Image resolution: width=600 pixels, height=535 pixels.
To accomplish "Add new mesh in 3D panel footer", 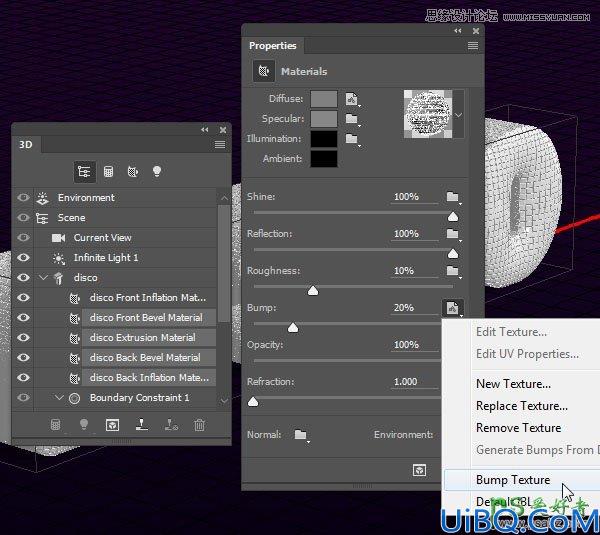I will 55,425.
